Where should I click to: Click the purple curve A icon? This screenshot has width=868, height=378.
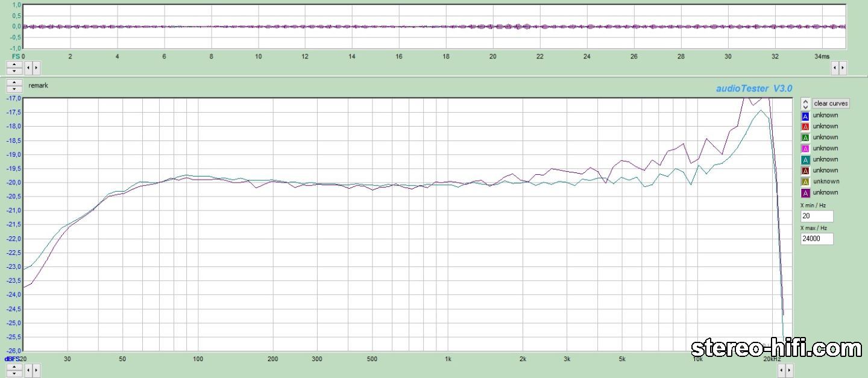[805, 193]
